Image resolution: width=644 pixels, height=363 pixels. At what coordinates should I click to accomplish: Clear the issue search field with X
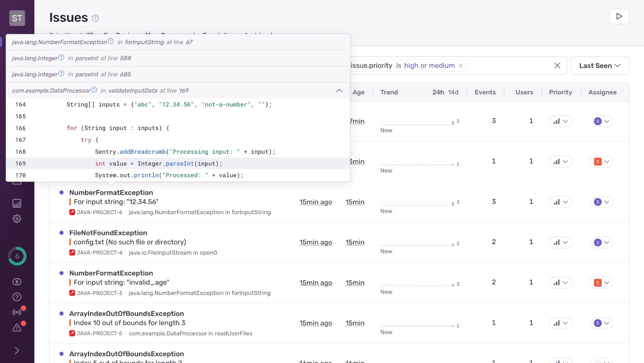click(557, 65)
